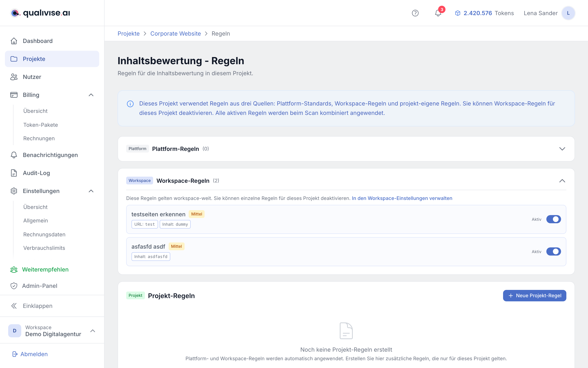Collapse the Einstellungen submenu chevron
588x368 pixels.
pyautogui.click(x=91, y=191)
